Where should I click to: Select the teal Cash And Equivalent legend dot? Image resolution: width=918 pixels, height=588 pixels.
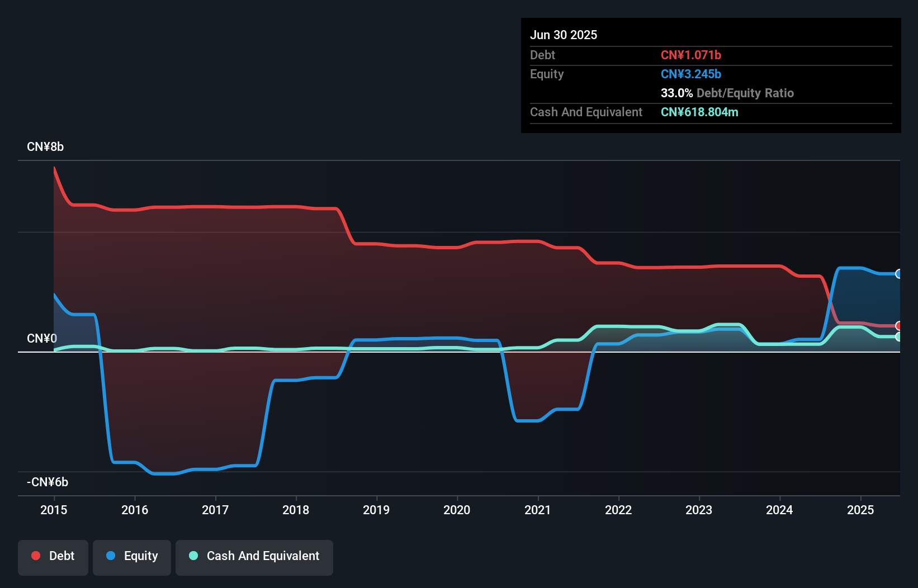[193, 556]
